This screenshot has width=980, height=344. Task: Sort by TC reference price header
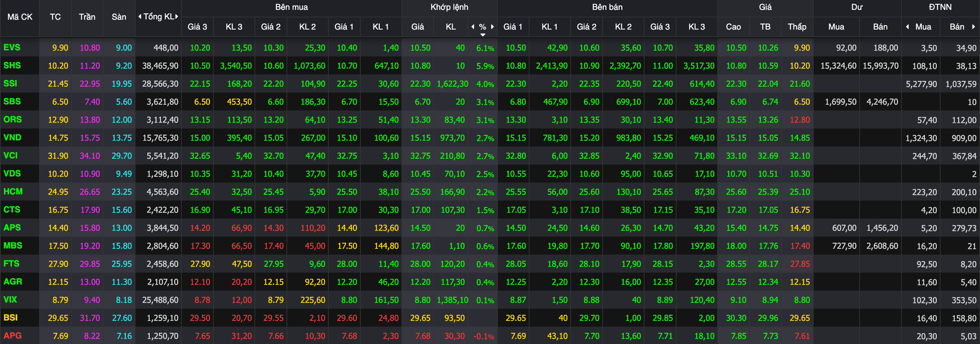pyautogui.click(x=55, y=17)
